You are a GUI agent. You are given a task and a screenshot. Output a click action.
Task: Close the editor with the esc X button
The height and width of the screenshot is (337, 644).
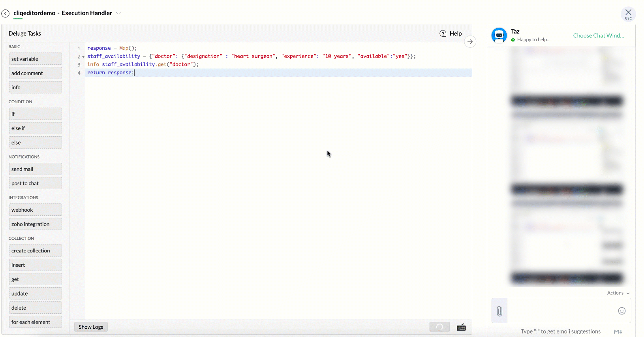[x=628, y=13]
